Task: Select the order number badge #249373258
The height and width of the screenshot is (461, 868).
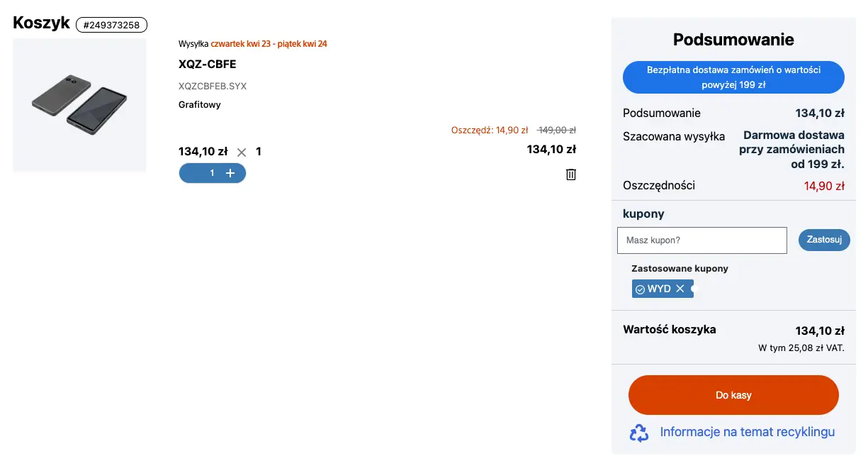Action: 111,24
